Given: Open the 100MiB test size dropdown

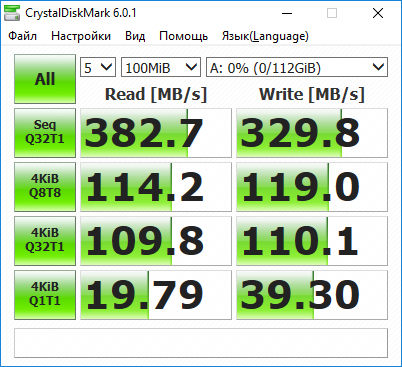Looking at the screenshot, I should (x=161, y=67).
